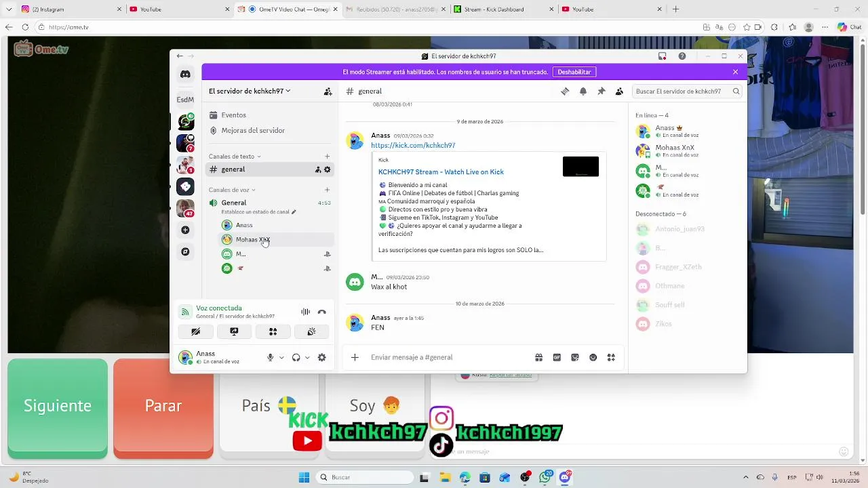
Task: Show pinned messages pin icon
Action: click(x=601, y=91)
